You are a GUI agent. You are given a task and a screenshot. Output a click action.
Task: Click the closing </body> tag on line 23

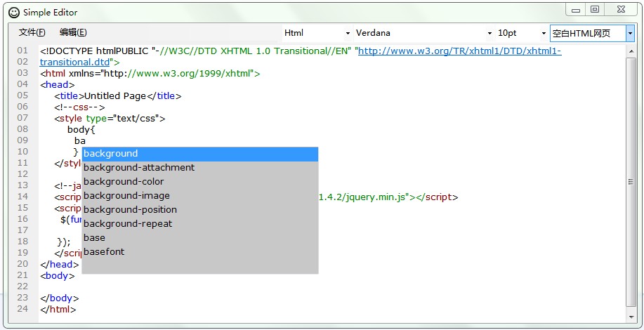60,298
